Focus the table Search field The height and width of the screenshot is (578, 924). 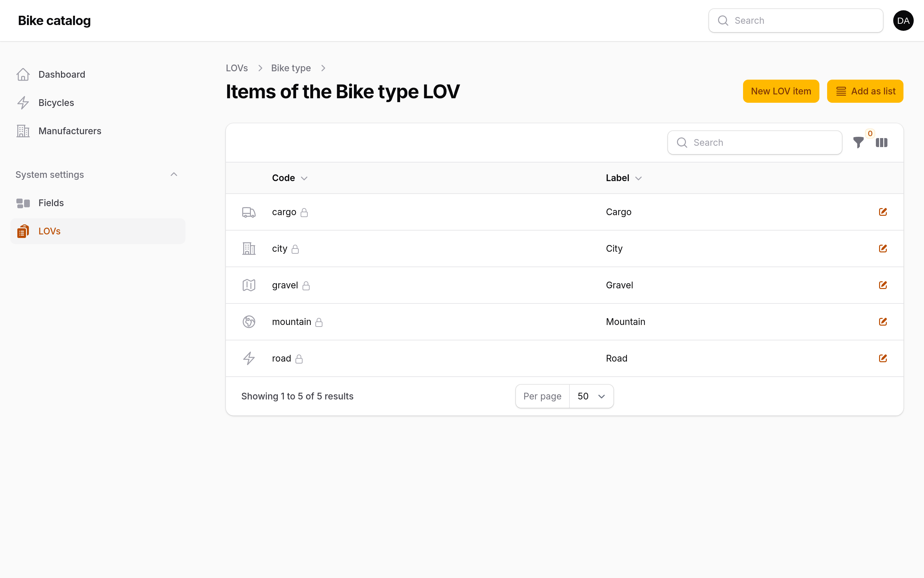[x=755, y=143]
